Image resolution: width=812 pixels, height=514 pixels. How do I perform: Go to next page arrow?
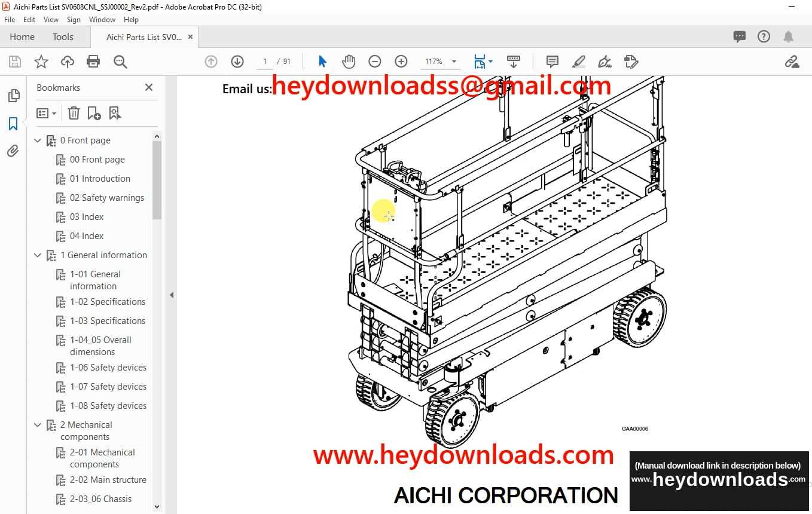(x=237, y=62)
